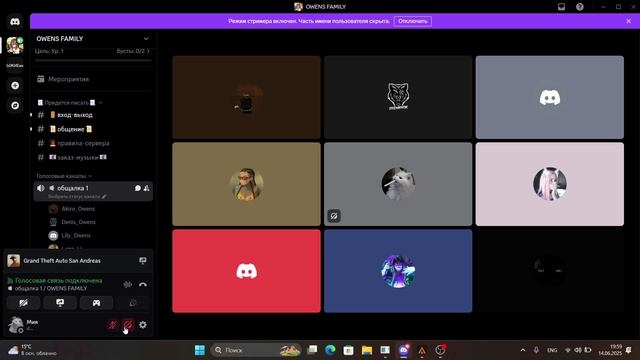Open the заказ-музыки text channel
The image size is (640, 360).
point(93,157)
